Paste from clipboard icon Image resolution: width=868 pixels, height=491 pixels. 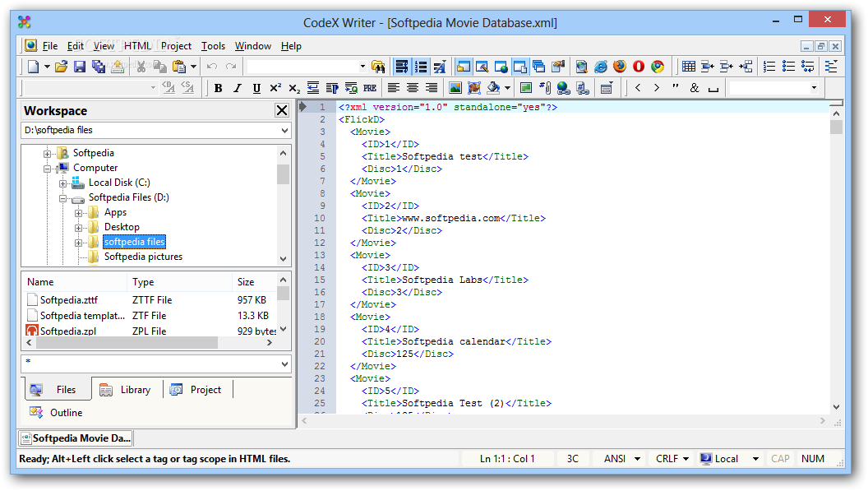point(179,67)
